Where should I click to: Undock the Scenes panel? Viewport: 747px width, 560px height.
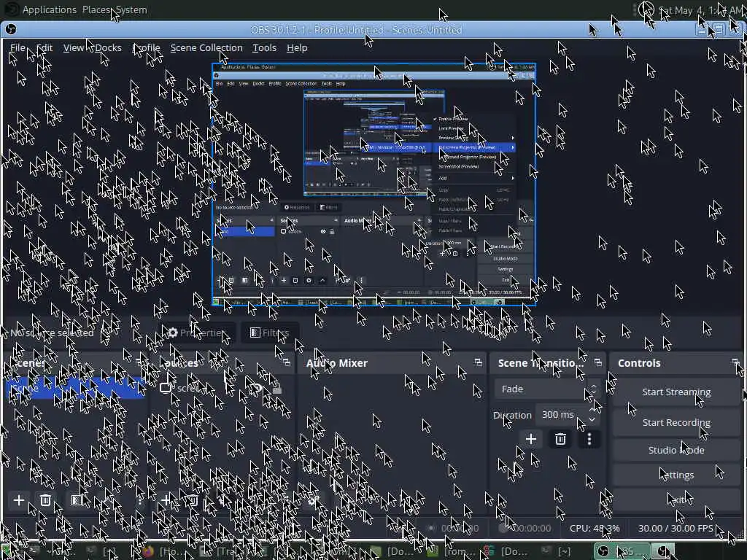click(139, 363)
